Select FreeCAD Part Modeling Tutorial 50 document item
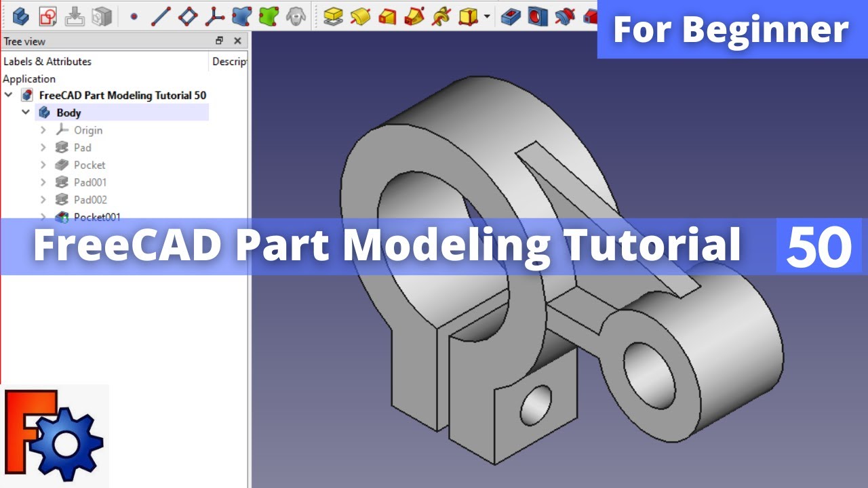The width and height of the screenshot is (868, 488). coord(122,95)
